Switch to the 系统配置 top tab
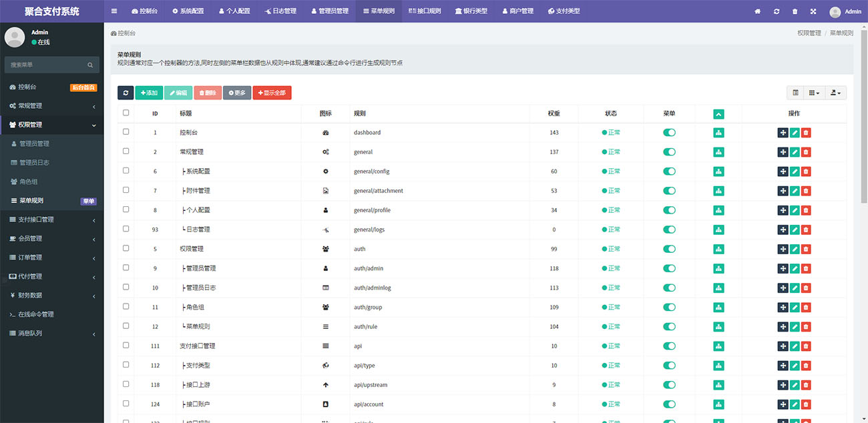 pos(188,11)
